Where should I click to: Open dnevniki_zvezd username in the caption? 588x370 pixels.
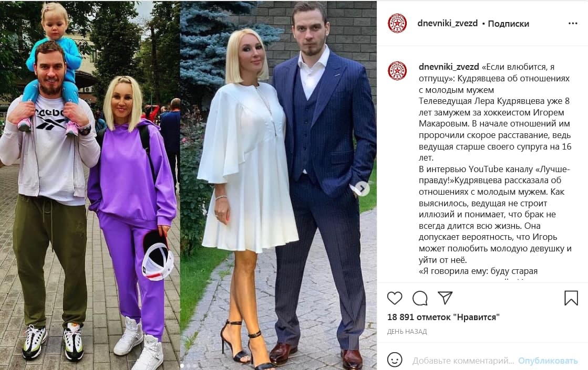click(449, 67)
